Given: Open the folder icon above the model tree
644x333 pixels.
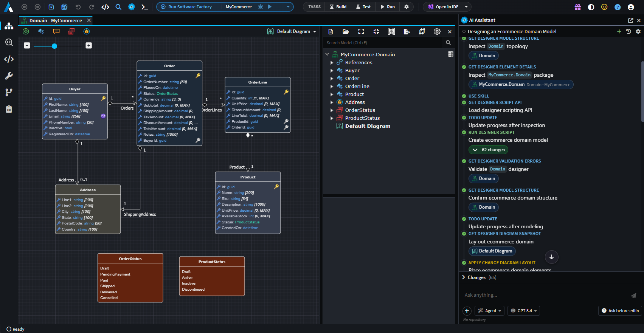Looking at the screenshot, I should click(x=346, y=32).
